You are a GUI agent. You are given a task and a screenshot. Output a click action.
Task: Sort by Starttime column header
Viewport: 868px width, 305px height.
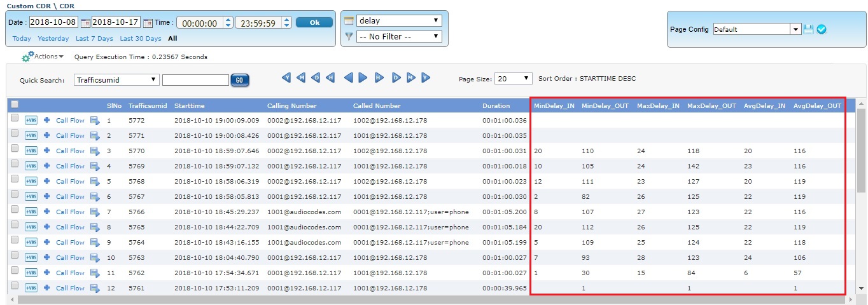click(x=190, y=105)
